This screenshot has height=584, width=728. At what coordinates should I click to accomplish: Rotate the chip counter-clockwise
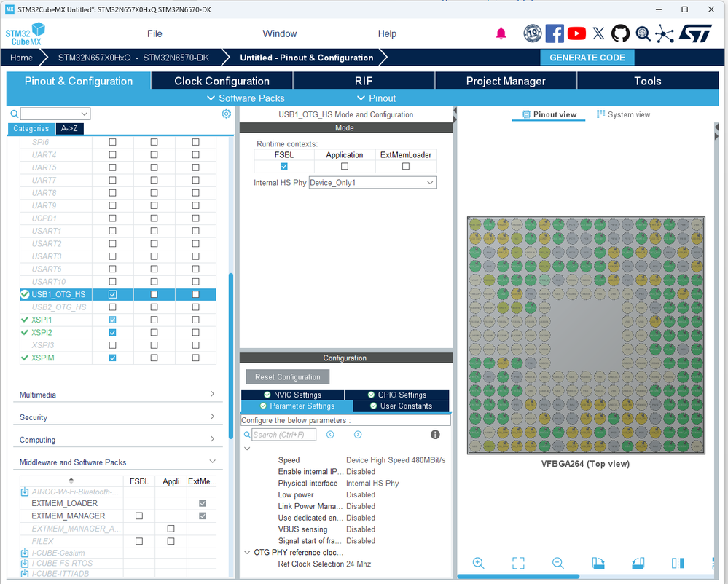638,563
